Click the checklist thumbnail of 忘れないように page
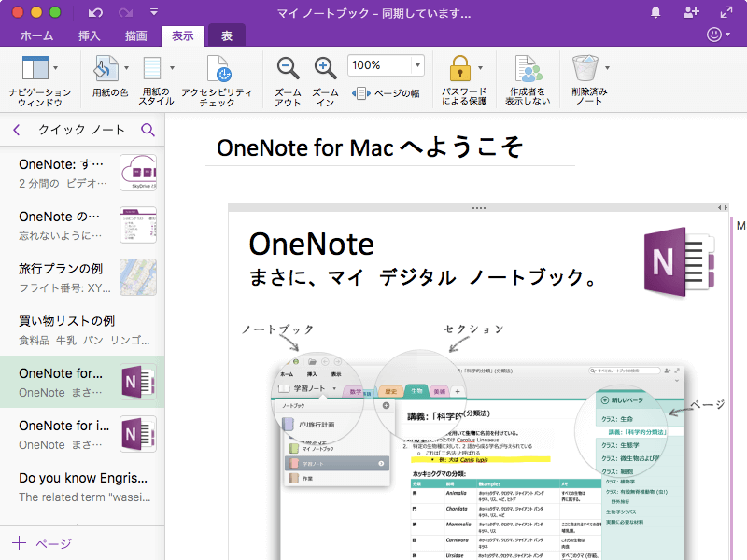The image size is (747, 560). pyautogui.click(x=138, y=225)
